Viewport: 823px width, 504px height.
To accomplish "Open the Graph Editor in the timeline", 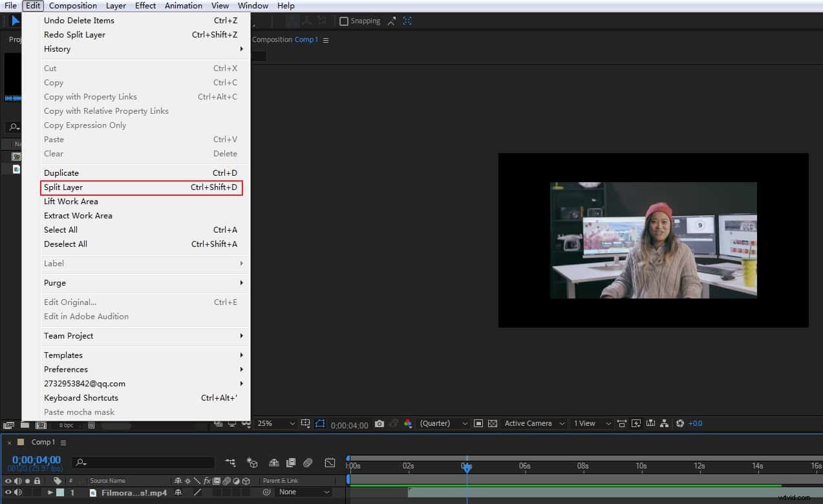I will [x=330, y=463].
